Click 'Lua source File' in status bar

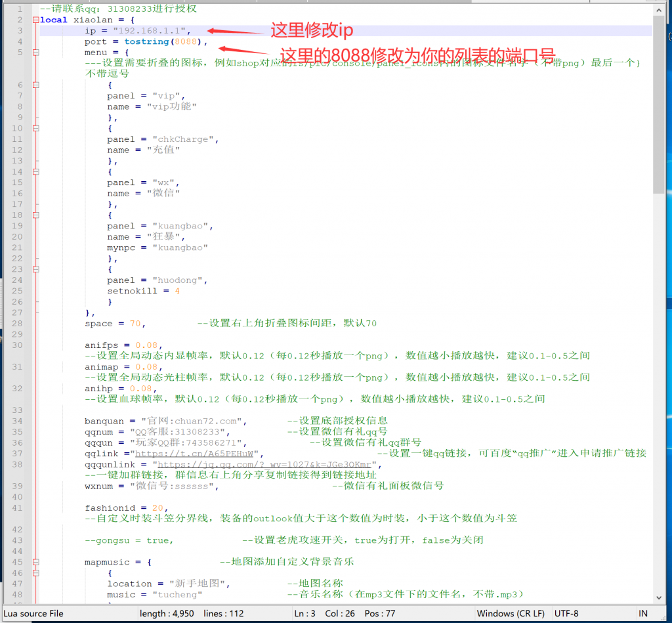[x=33, y=614]
